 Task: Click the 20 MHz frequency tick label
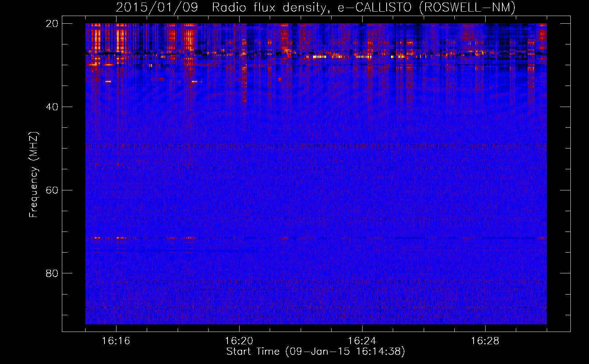(52, 24)
